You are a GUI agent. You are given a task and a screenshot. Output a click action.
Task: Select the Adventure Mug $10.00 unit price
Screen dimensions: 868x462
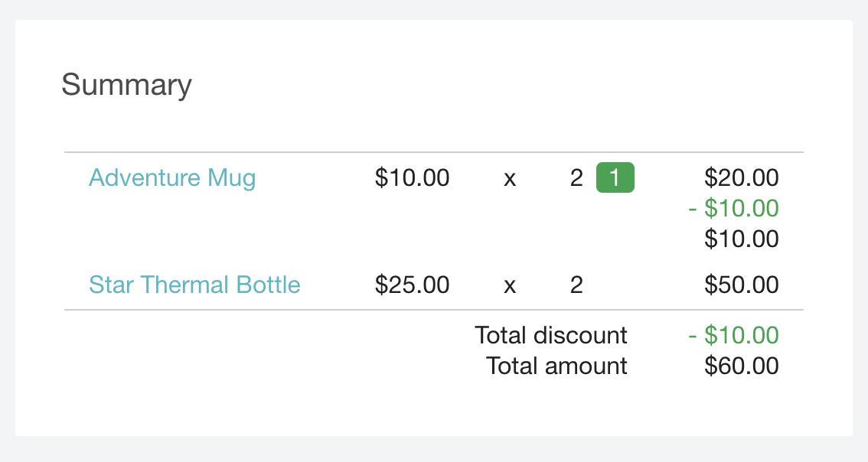point(412,178)
